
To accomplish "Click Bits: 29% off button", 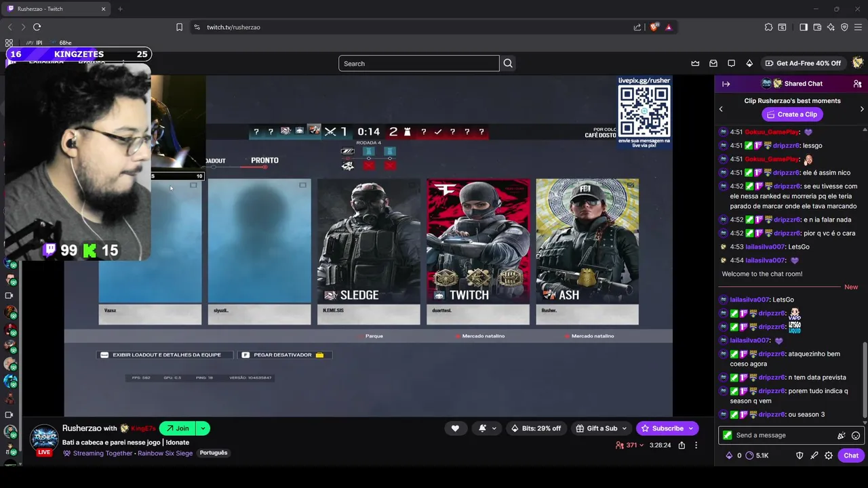I will point(536,428).
